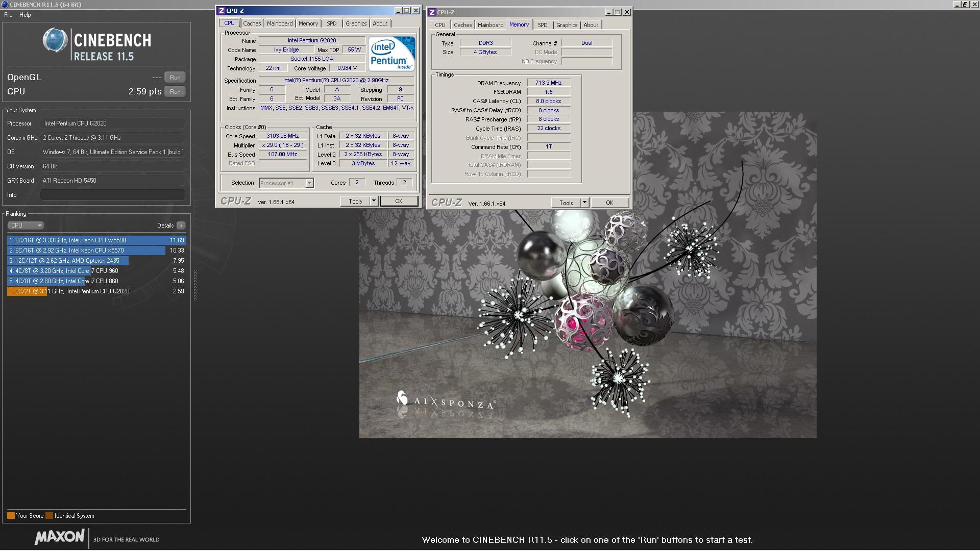Select Core i7 960 ranking row

click(x=96, y=271)
